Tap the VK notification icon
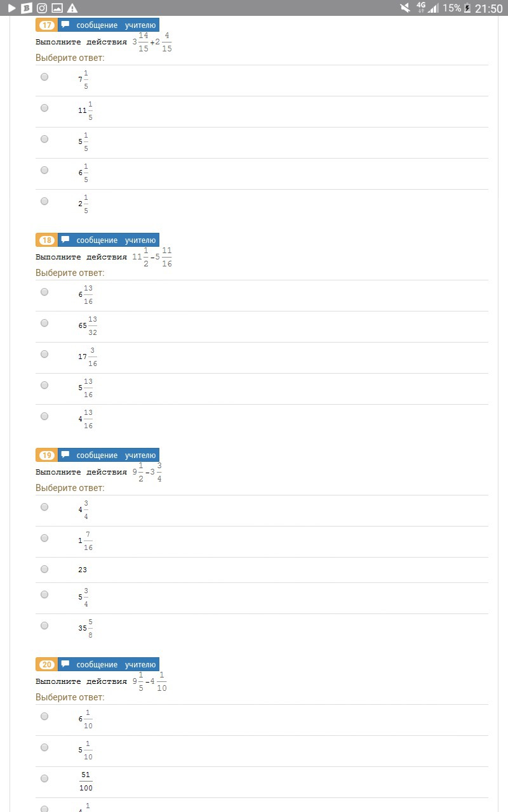508x812 pixels. pyautogui.click(x=27, y=8)
